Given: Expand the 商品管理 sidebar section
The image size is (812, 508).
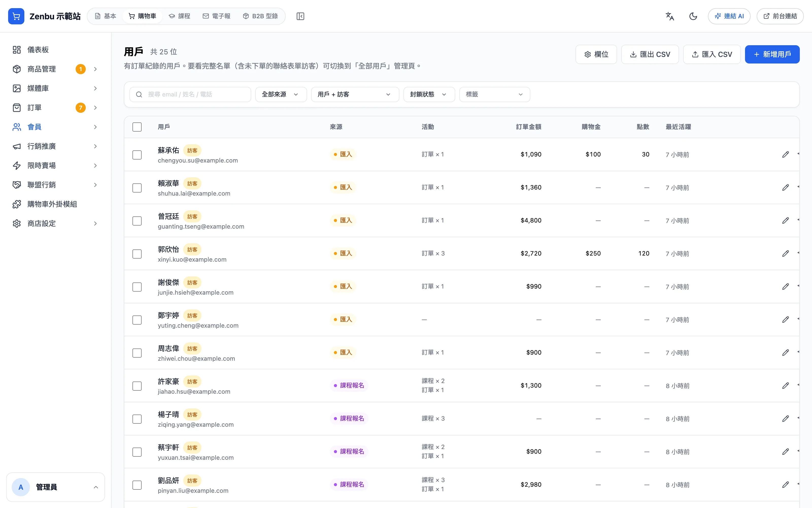Looking at the screenshot, I should point(55,69).
